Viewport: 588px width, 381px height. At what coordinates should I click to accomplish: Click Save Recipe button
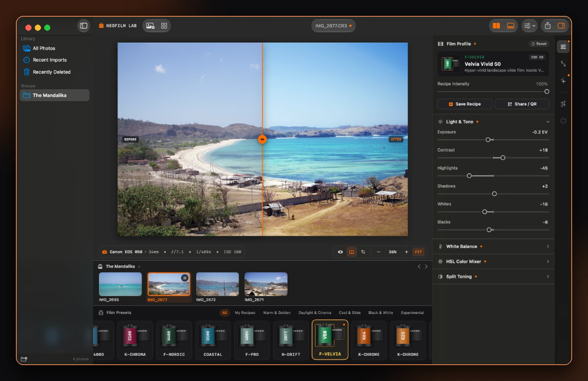tap(465, 104)
